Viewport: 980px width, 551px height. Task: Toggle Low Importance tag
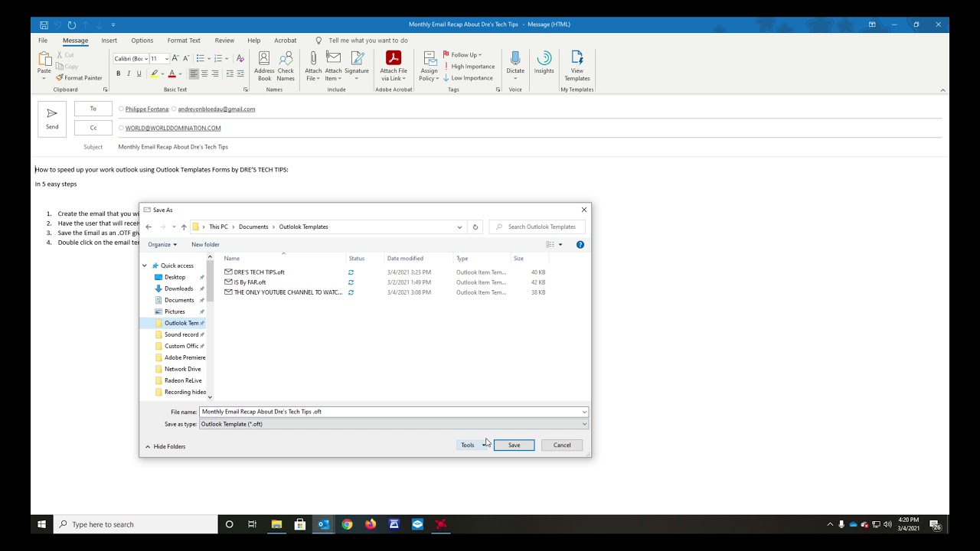coord(469,78)
